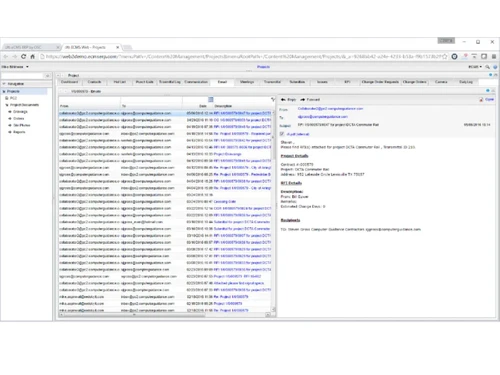Toggle the attachment checkbox in email preview
This screenshot has height=375, width=500.
[x=282, y=134]
